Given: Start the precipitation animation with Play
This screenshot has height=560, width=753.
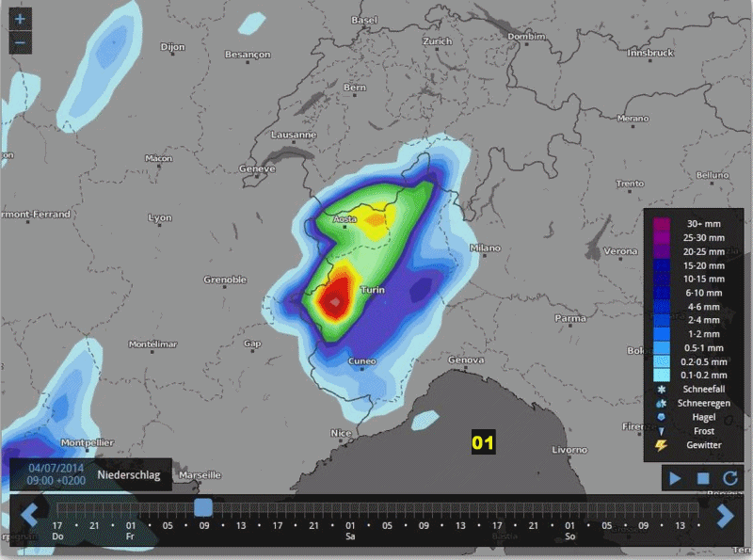Looking at the screenshot, I should (x=675, y=478).
